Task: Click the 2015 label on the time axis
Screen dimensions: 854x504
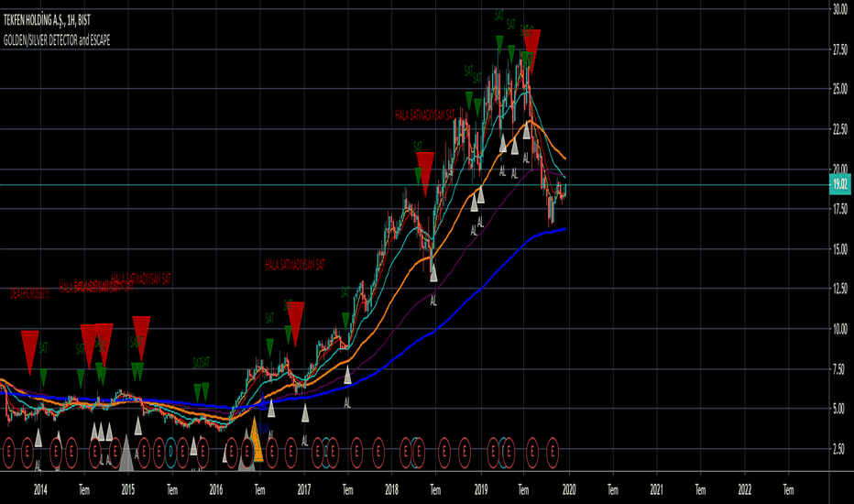Action: tap(128, 490)
